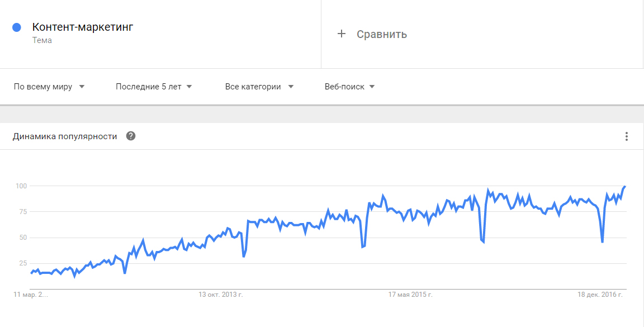Open the three-dot chart options menu
644x327 pixels.
pos(626,136)
